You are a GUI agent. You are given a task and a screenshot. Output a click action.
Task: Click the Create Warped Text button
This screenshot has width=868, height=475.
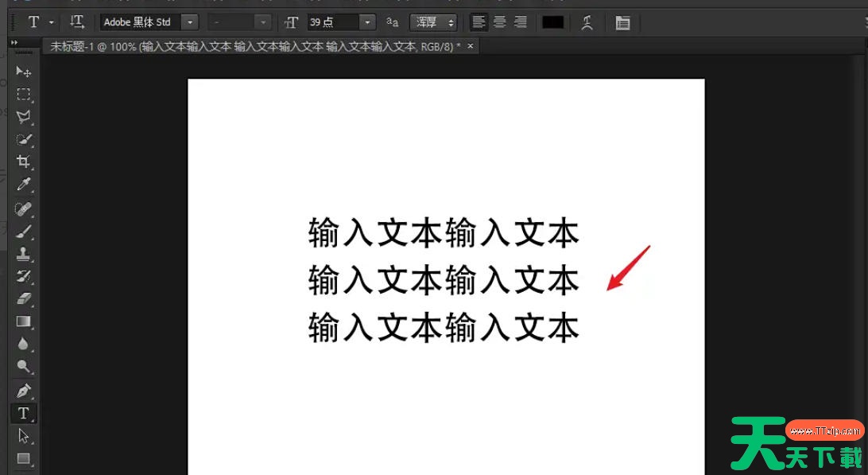point(587,22)
